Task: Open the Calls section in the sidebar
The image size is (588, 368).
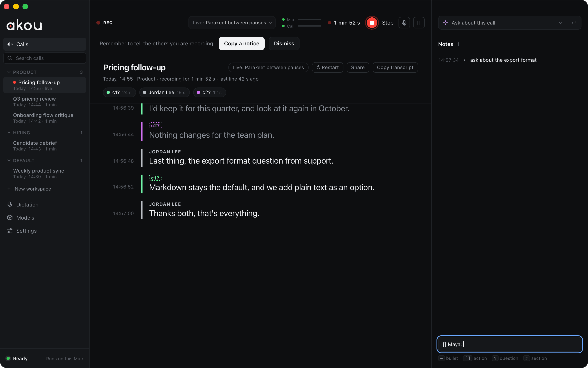Action: [45, 44]
